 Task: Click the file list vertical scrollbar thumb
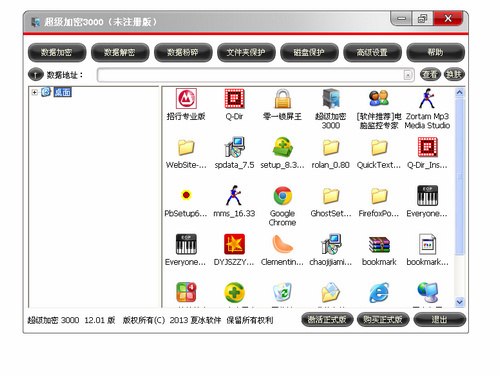coord(460,176)
